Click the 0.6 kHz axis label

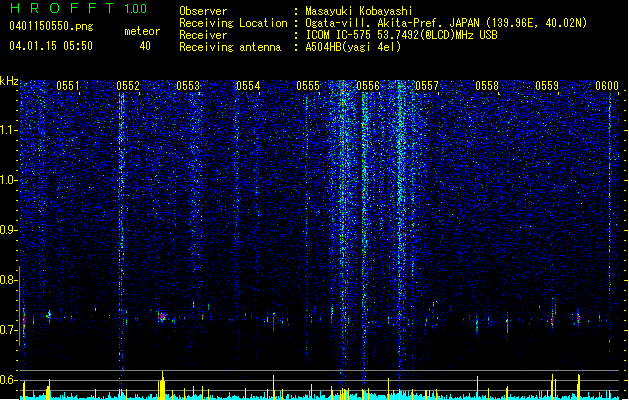9,380
